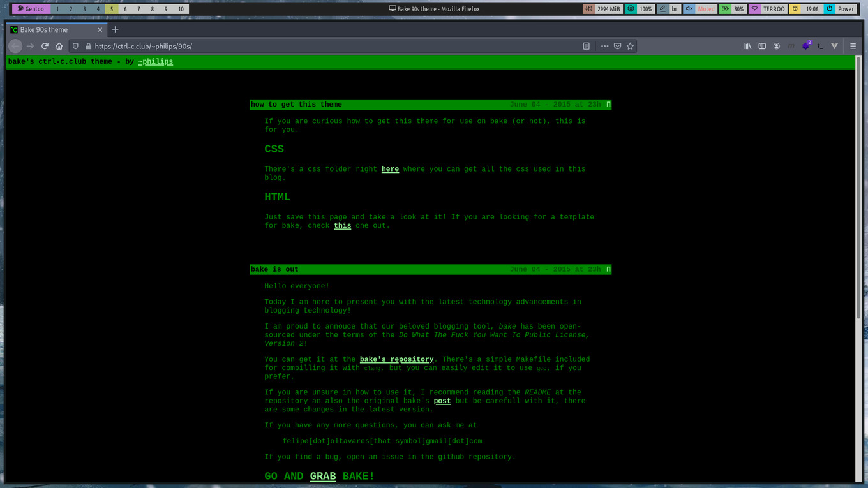Switch to workspace 3
The width and height of the screenshot is (868, 488).
84,9
